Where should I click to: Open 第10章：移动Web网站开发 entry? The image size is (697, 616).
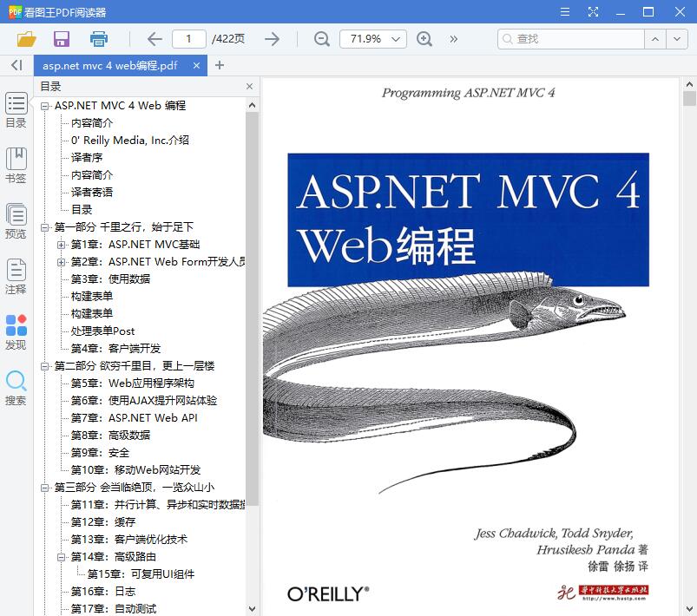click(x=135, y=470)
